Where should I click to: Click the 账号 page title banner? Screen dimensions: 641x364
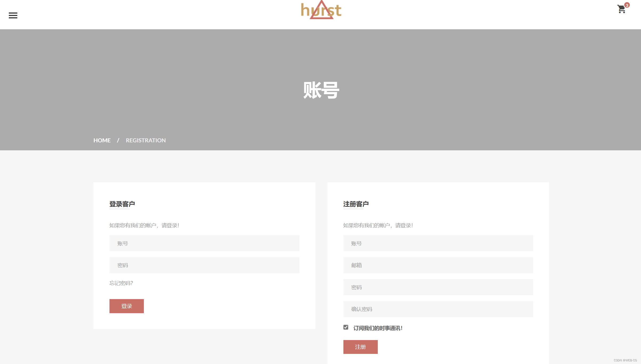pyautogui.click(x=321, y=90)
